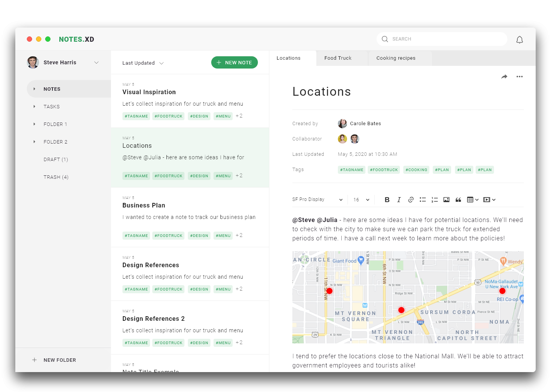Click red marker on 11th St NW
The image size is (551, 392).
329,291
